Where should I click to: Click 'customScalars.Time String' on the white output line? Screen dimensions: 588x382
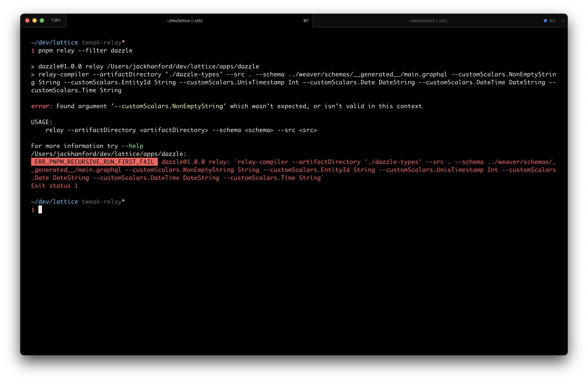76,90
